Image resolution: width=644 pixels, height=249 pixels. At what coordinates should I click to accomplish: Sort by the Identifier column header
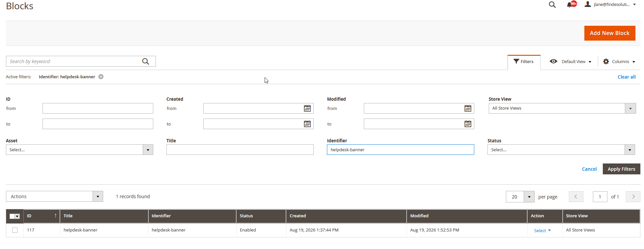[192, 216]
